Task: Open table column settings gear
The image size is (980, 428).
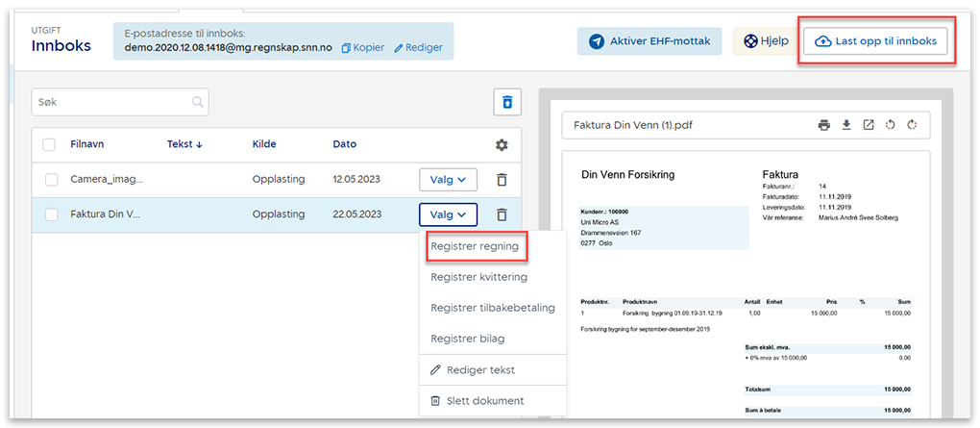Action: pyautogui.click(x=502, y=145)
